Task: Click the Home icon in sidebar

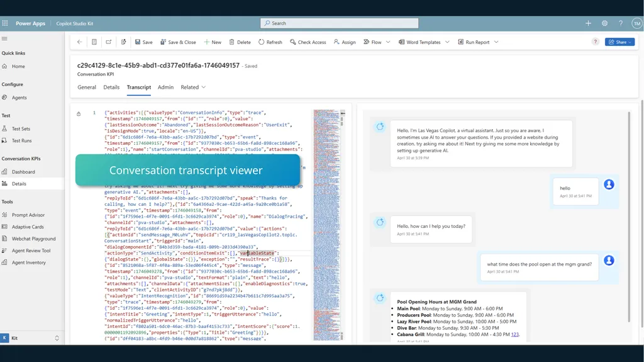Action: [x=4, y=66]
